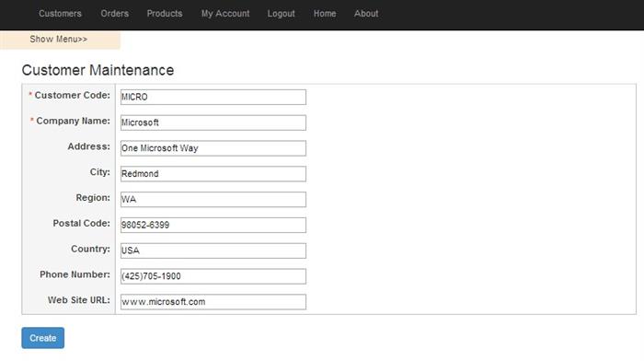Click the Customer Code label

coord(73,95)
